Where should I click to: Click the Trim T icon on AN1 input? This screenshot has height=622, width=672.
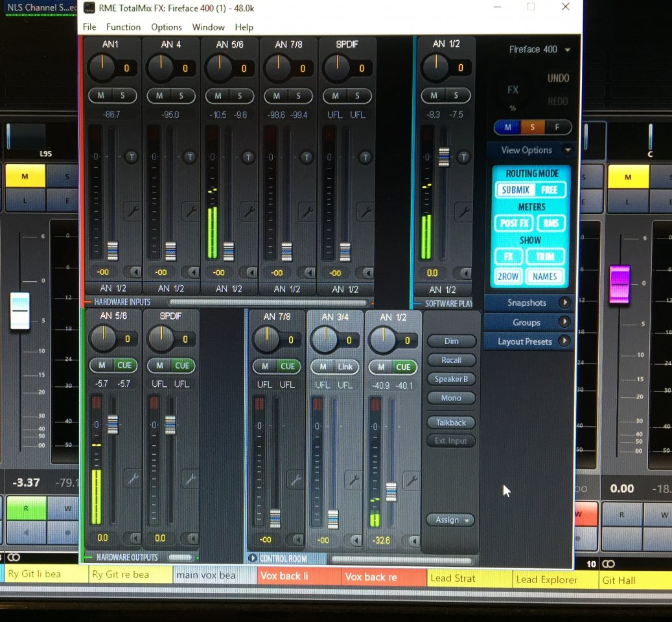click(131, 157)
